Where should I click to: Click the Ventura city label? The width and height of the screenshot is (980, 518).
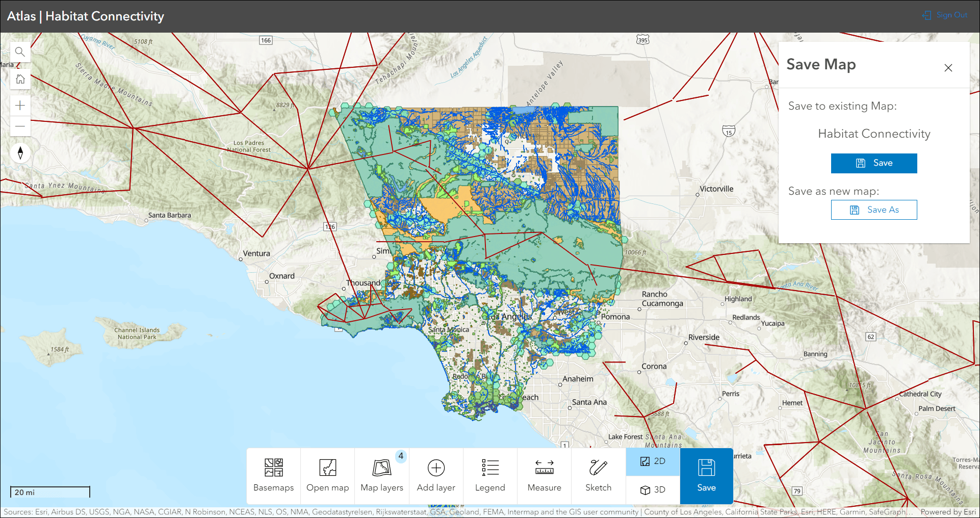coord(256,253)
